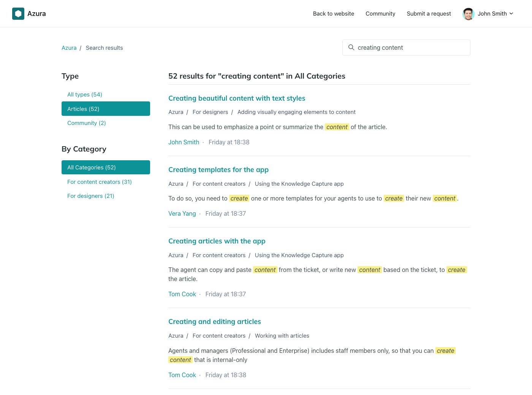Filter results by Community (2)
The image size is (532, 395).
pyautogui.click(x=87, y=123)
